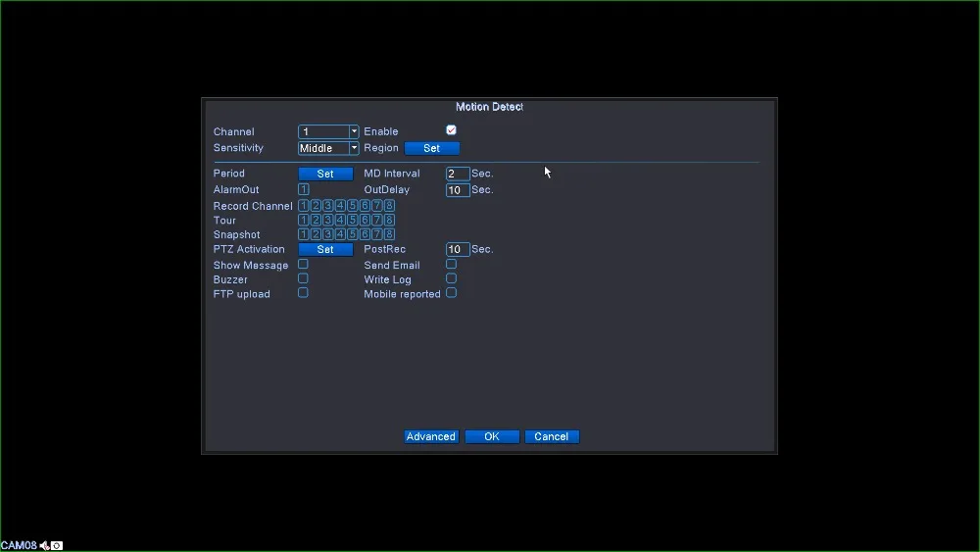980x552 pixels.
Task: Uncheck the Enable motion detect checkbox
Action: click(451, 130)
